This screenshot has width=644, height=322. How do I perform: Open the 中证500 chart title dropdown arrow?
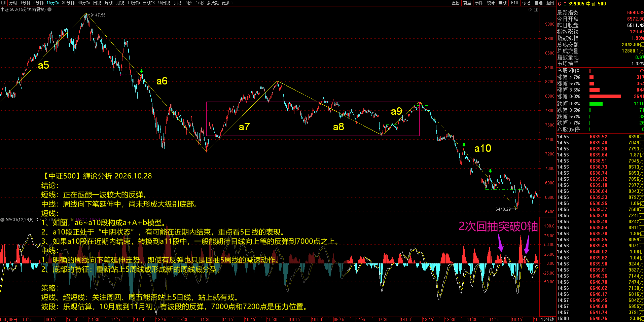click(x=49, y=9)
